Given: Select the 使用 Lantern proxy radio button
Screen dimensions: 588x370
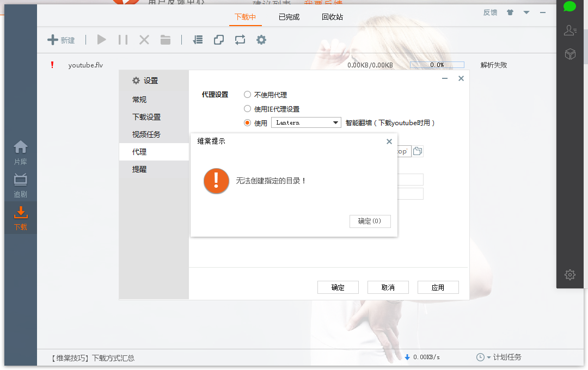Looking at the screenshot, I should click(x=248, y=123).
